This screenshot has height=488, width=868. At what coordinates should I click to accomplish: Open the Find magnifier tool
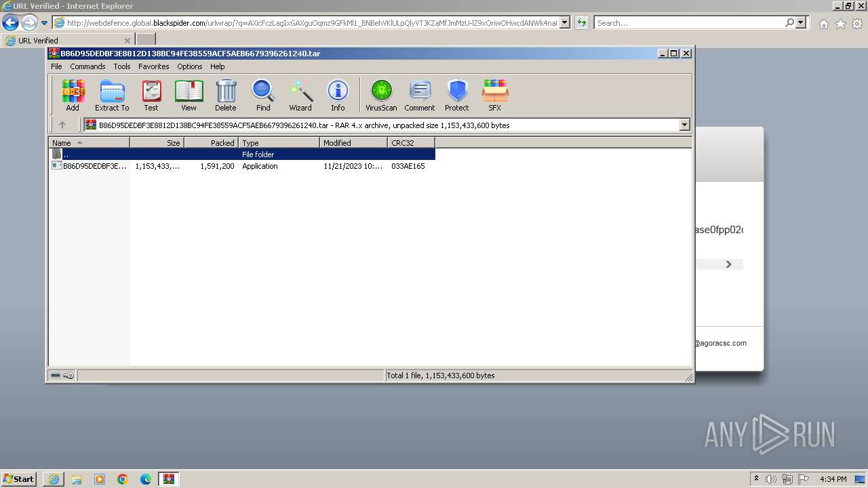[x=263, y=96]
